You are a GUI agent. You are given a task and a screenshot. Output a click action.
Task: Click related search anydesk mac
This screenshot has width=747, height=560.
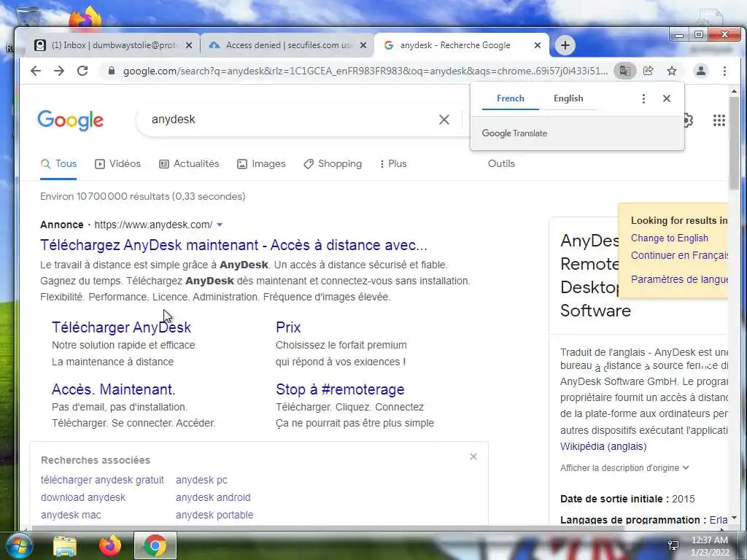coord(71,516)
